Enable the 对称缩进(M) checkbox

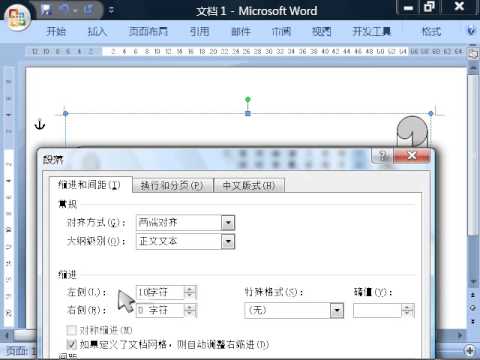click(71, 330)
